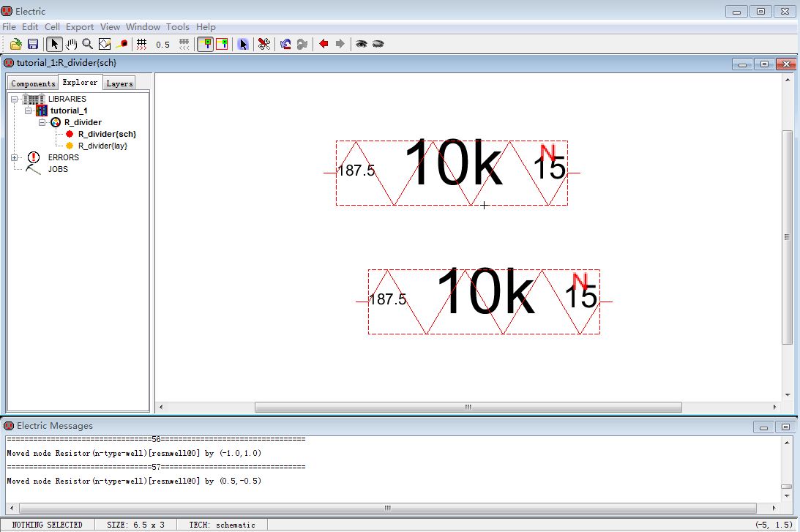Toggle the Click/Select/Move arrow tool

coord(55,44)
